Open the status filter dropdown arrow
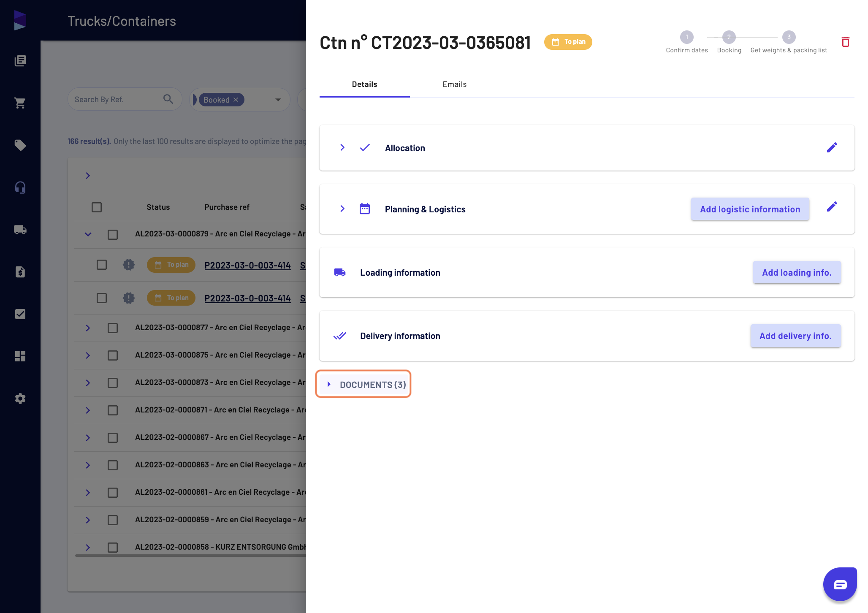This screenshot has width=868, height=613. pyautogui.click(x=278, y=100)
